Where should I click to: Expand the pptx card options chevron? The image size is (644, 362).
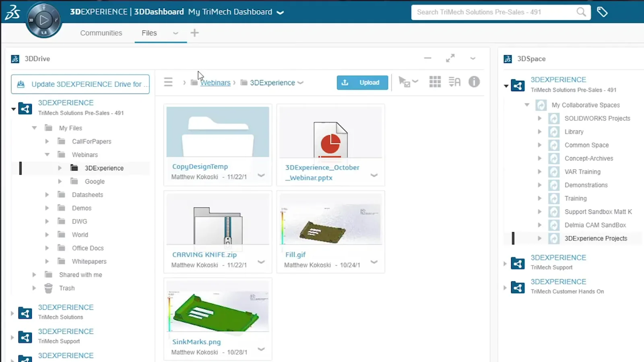coord(374,175)
